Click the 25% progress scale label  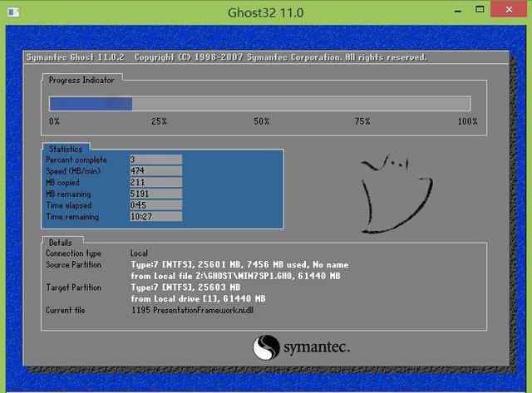(159, 121)
